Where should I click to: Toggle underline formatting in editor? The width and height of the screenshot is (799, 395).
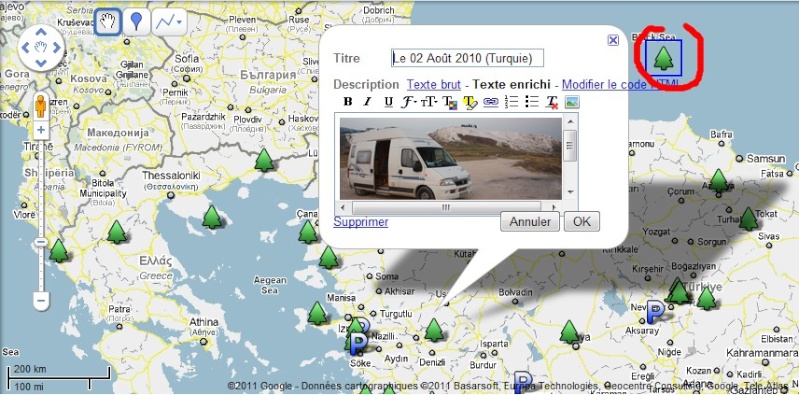[x=388, y=102]
